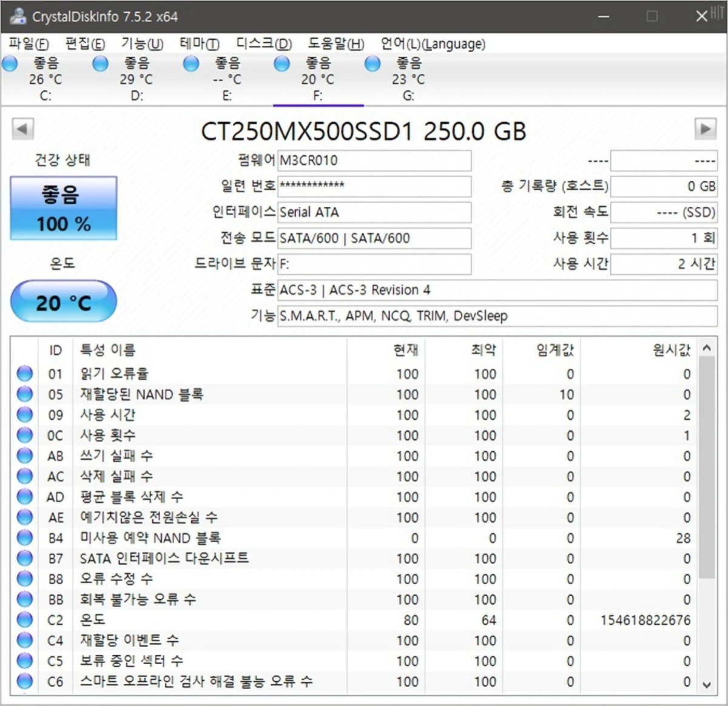Select row 읽기 오류율
Screen dimensions: 728x706
click(355, 374)
